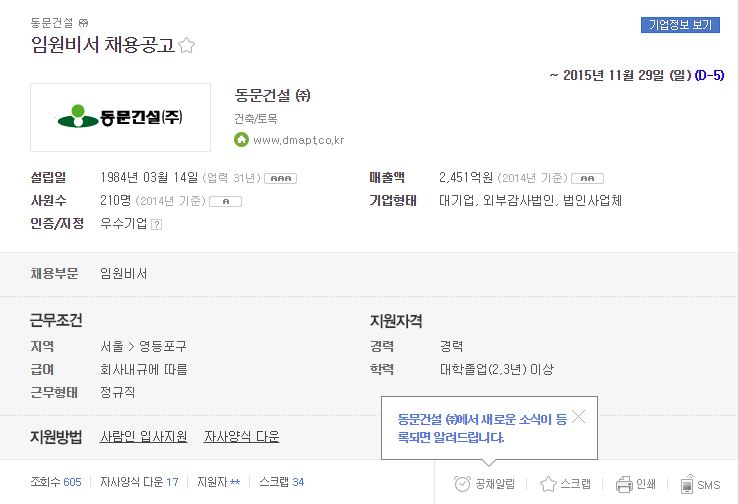Open the 우수기업 question mark help icon
This screenshot has width=739, height=504.
pyautogui.click(x=156, y=224)
